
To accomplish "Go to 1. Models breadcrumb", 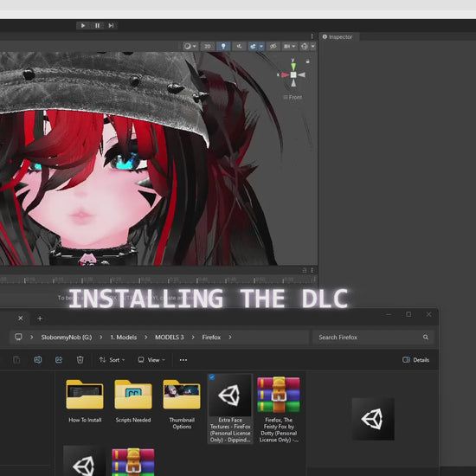I will pyautogui.click(x=123, y=338).
